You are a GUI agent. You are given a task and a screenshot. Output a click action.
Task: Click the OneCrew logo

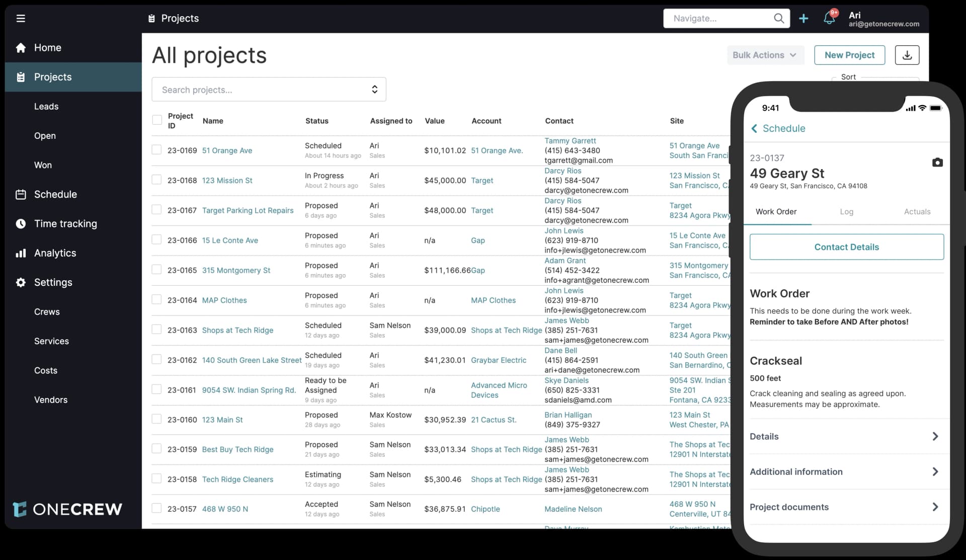pyautogui.click(x=67, y=509)
